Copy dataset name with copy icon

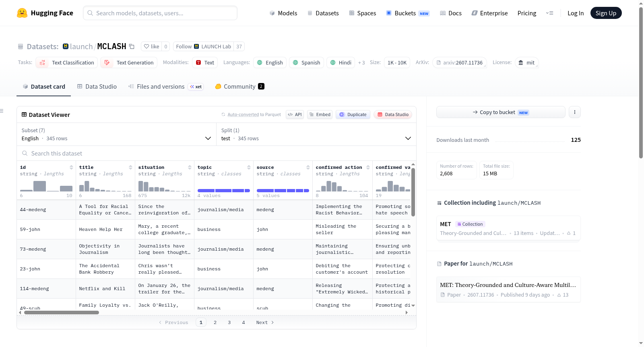point(132,46)
